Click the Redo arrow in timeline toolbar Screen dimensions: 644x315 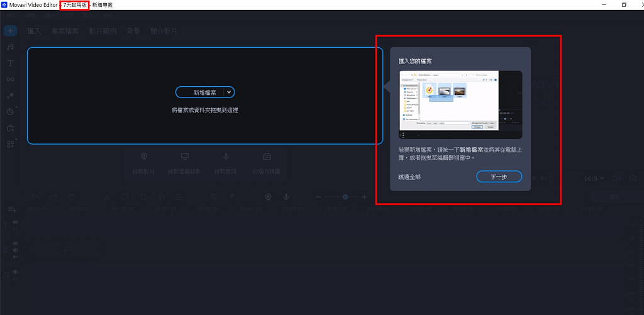pyautogui.click(x=53, y=197)
